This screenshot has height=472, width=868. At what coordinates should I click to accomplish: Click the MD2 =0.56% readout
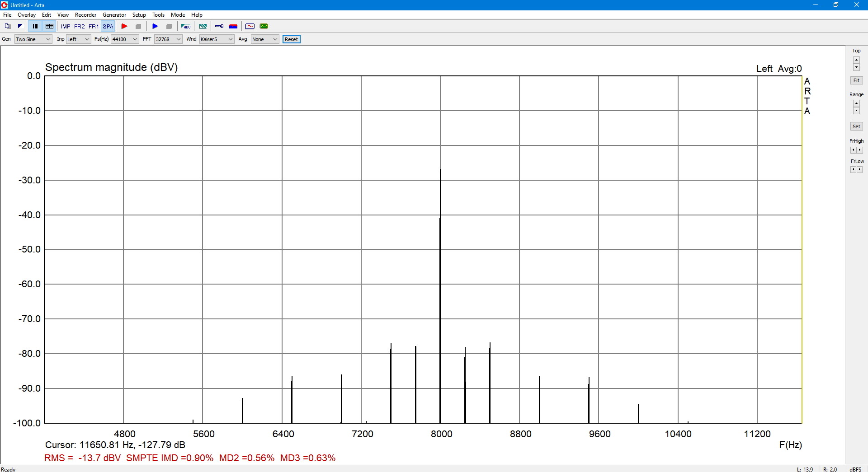pyautogui.click(x=247, y=458)
